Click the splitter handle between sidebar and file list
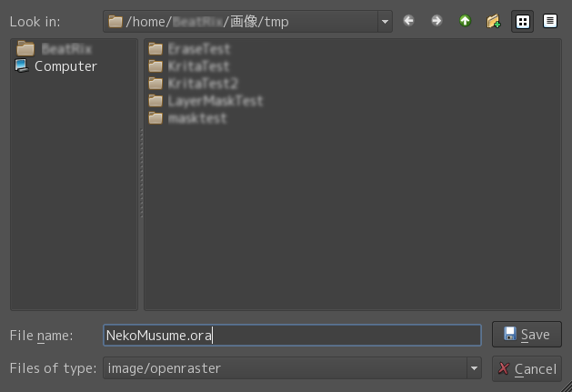 [x=141, y=173]
